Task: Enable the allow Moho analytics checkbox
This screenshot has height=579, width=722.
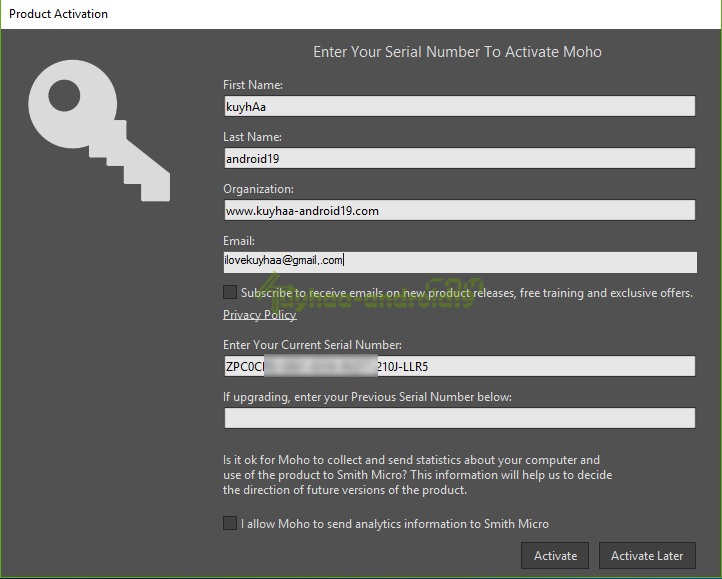Action: point(230,523)
